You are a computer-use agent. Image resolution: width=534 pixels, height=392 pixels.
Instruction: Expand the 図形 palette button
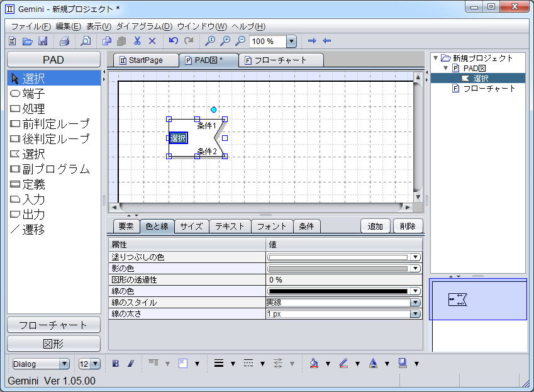coord(54,344)
